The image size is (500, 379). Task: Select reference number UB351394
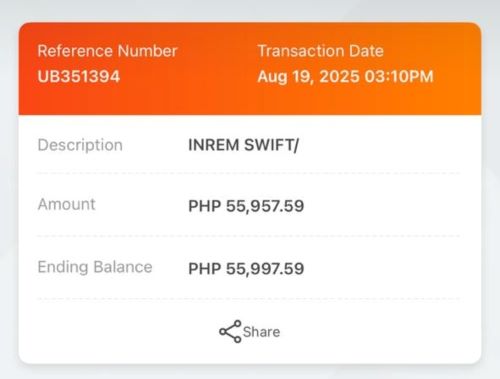(79, 76)
